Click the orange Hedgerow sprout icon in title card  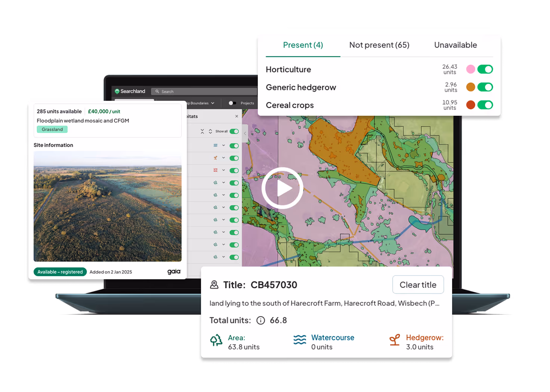pyautogui.click(x=395, y=340)
